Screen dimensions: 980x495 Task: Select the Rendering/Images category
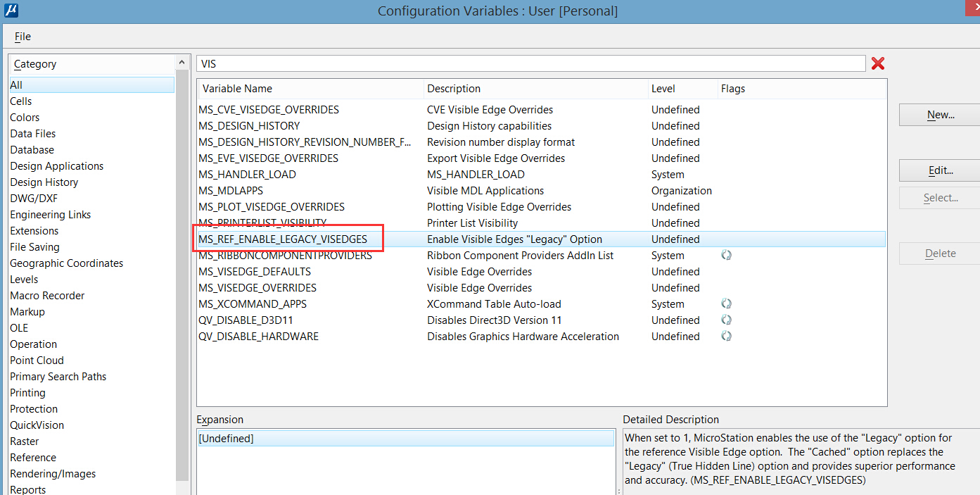coord(53,474)
